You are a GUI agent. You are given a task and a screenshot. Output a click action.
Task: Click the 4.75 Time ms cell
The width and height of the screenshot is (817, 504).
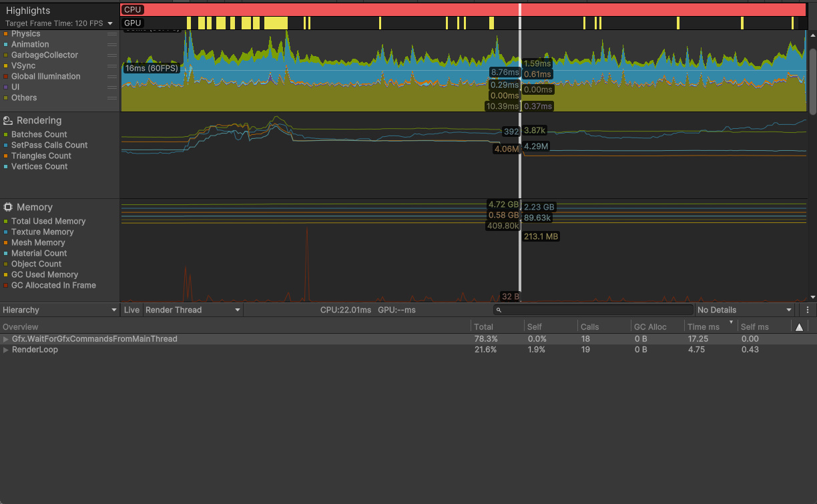696,350
